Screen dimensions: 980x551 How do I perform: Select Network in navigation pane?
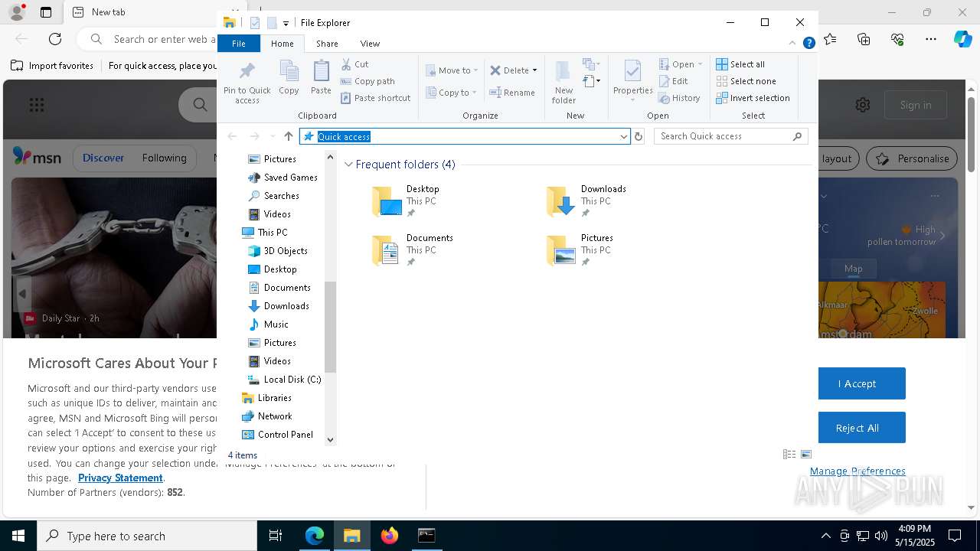[266, 416]
